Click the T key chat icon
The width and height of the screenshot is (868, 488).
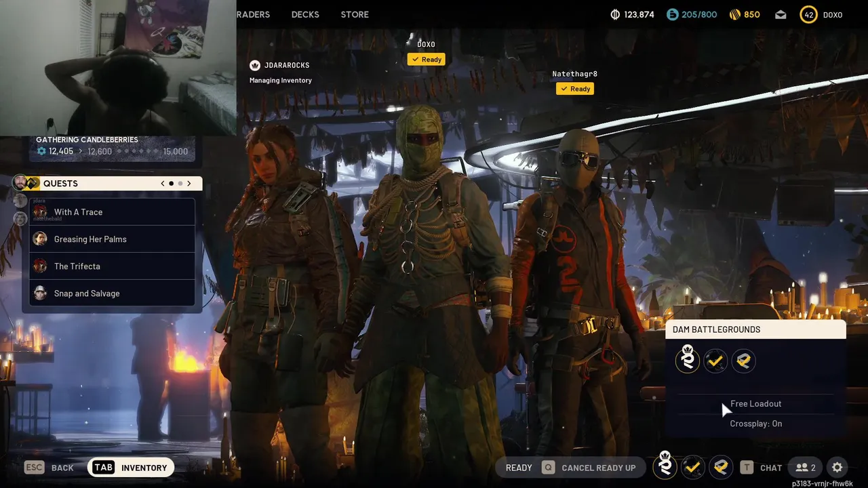point(747,468)
